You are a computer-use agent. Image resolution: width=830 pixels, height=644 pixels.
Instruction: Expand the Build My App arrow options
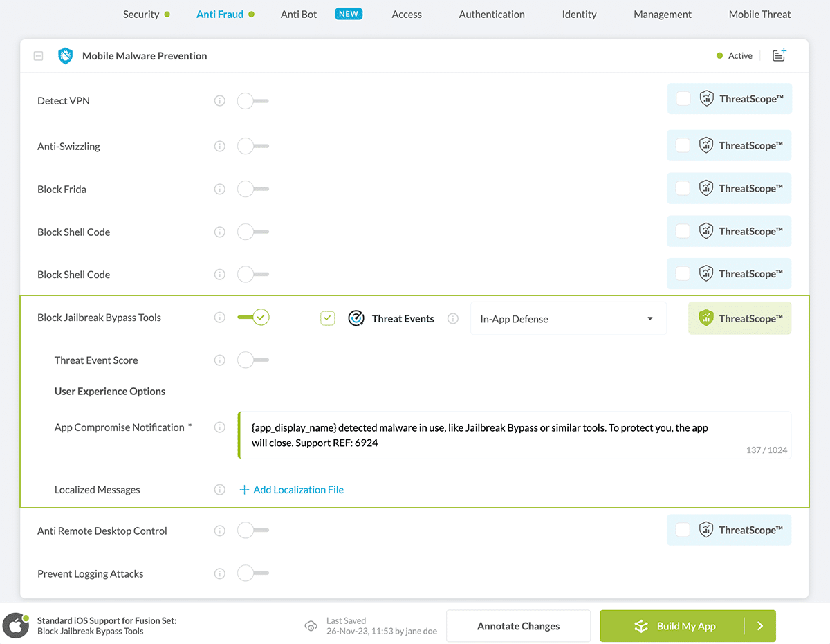(x=759, y=626)
